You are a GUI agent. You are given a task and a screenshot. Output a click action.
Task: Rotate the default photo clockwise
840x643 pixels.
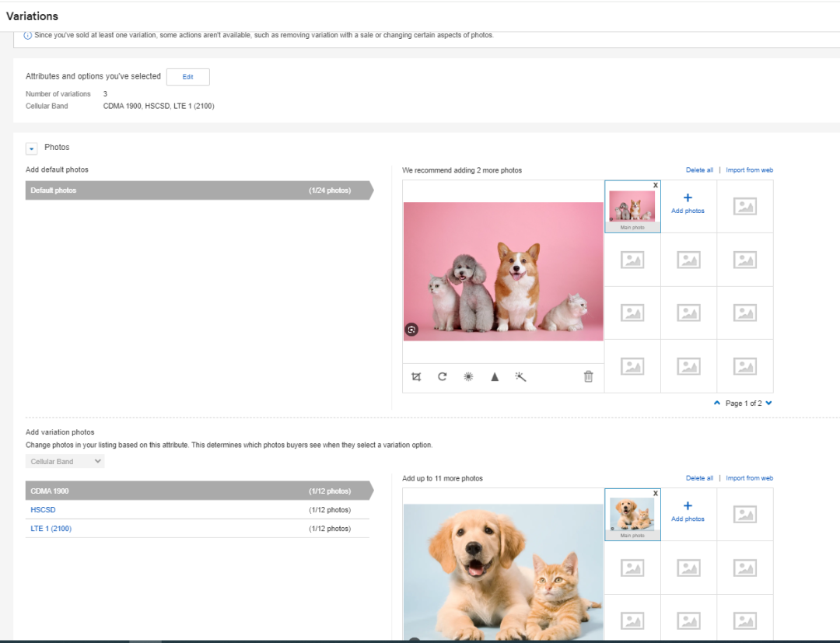click(442, 376)
